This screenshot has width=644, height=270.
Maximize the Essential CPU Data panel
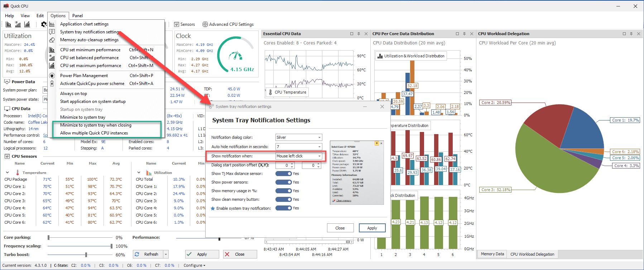[x=352, y=34]
